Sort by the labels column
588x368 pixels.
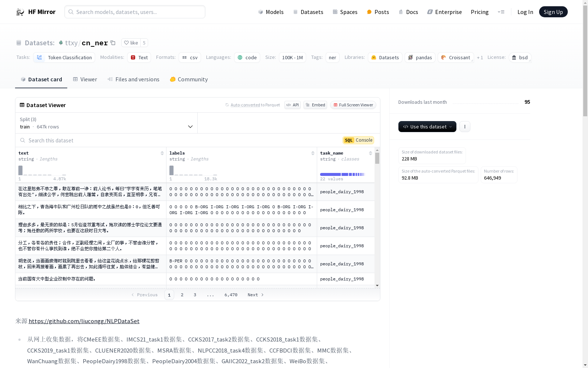click(x=313, y=153)
